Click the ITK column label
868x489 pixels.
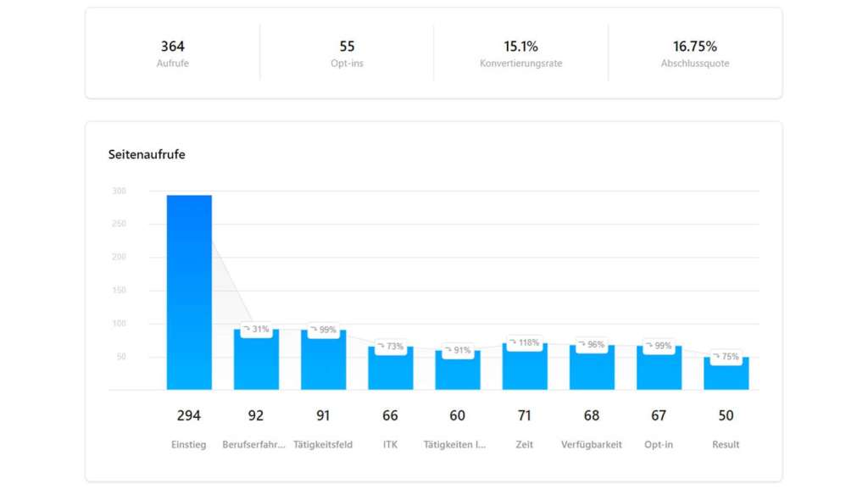click(390, 444)
